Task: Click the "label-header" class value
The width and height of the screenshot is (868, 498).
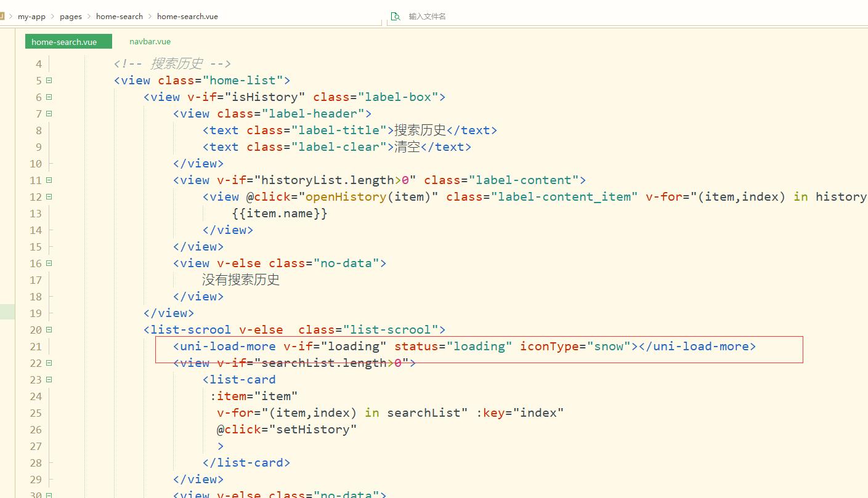Action: [313, 113]
